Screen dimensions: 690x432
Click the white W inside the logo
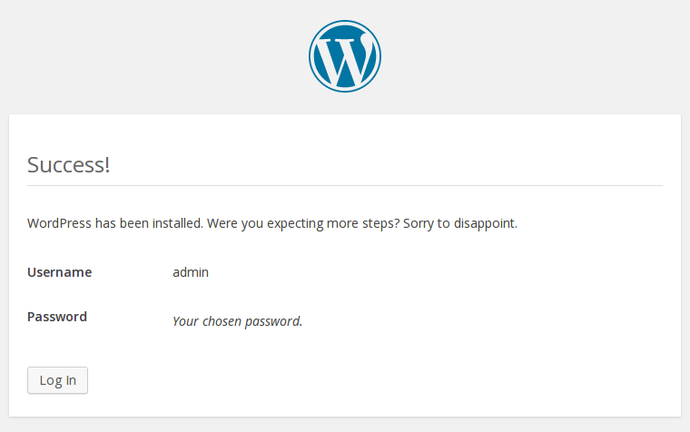coord(345,60)
